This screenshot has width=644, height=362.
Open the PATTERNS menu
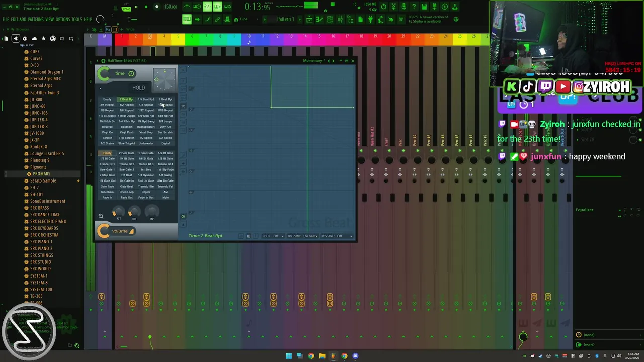click(x=36, y=20)
